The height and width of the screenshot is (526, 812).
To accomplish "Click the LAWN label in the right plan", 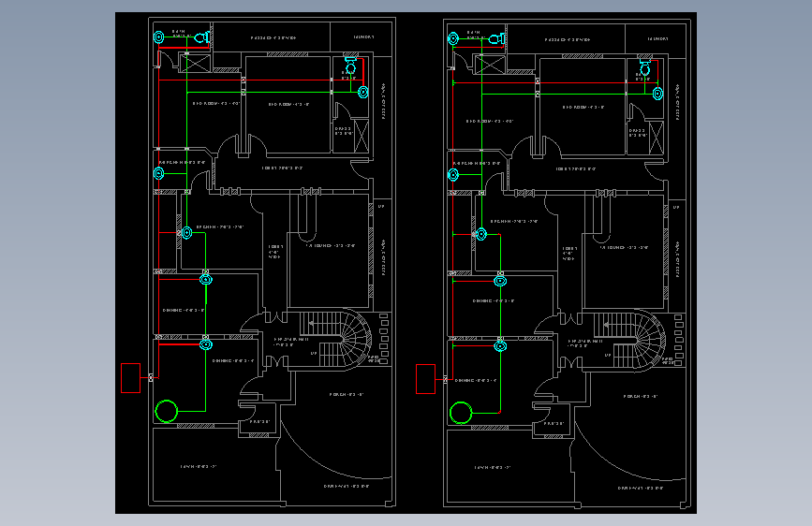I will click(x=493, y=467).
